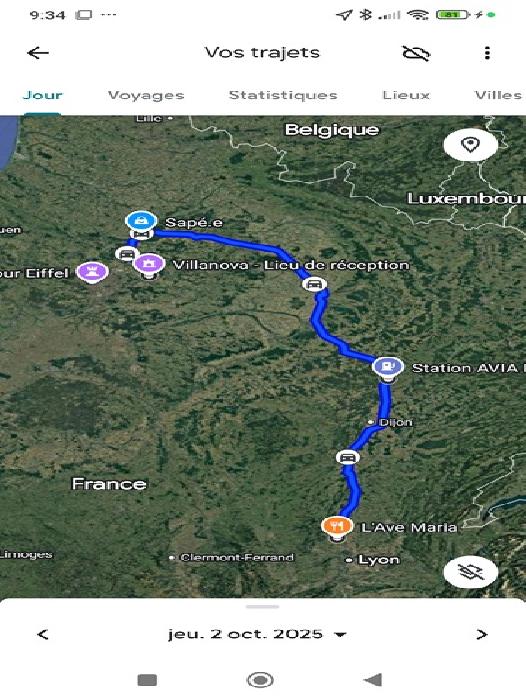Screen dimensions: 526x700
Task: Tap the bottom sheet drag handle
Action: 263,607
